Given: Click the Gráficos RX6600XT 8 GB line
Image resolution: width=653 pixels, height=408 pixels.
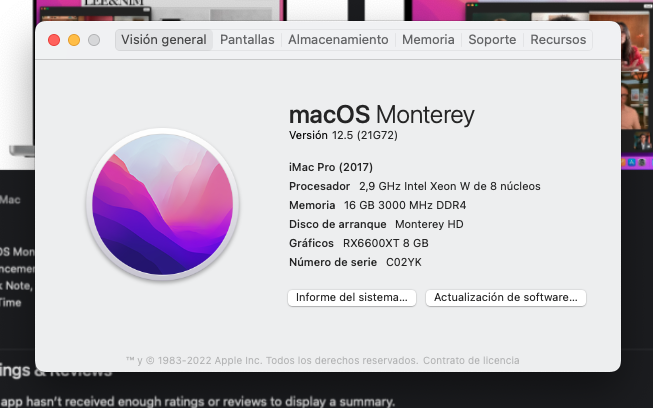Looking at the screenshot, I should 359,243.
